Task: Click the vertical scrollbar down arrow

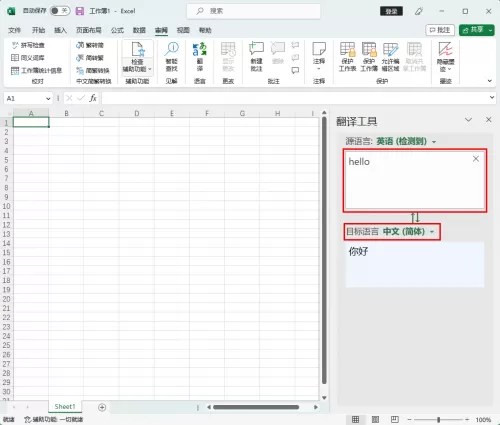Action: point(324,398)
